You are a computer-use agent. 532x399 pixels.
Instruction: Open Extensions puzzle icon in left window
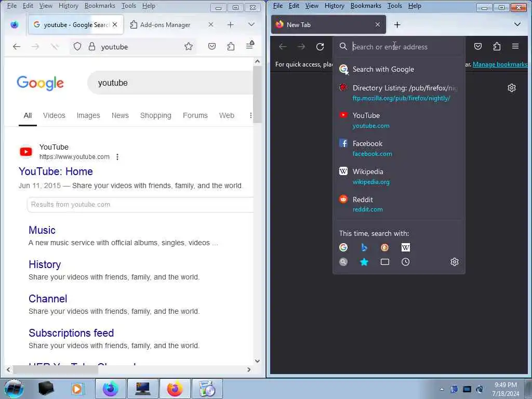pyautogui.click(x=231, y=46)
